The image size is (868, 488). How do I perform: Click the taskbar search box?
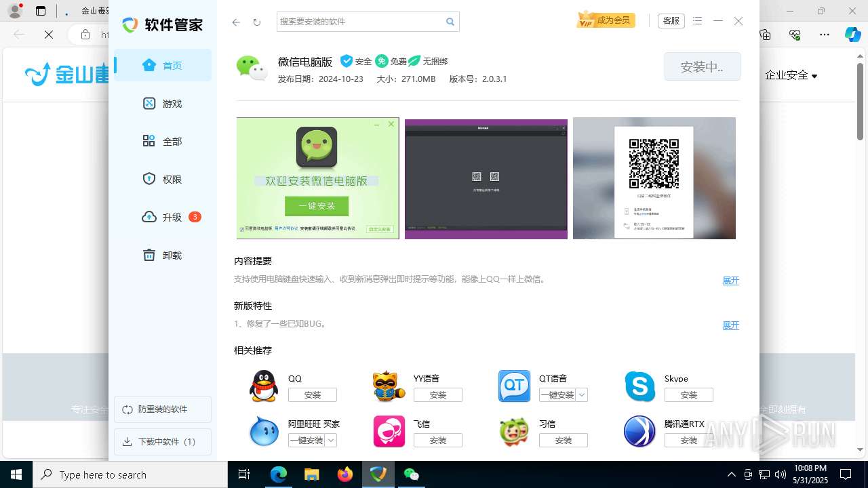130,474
